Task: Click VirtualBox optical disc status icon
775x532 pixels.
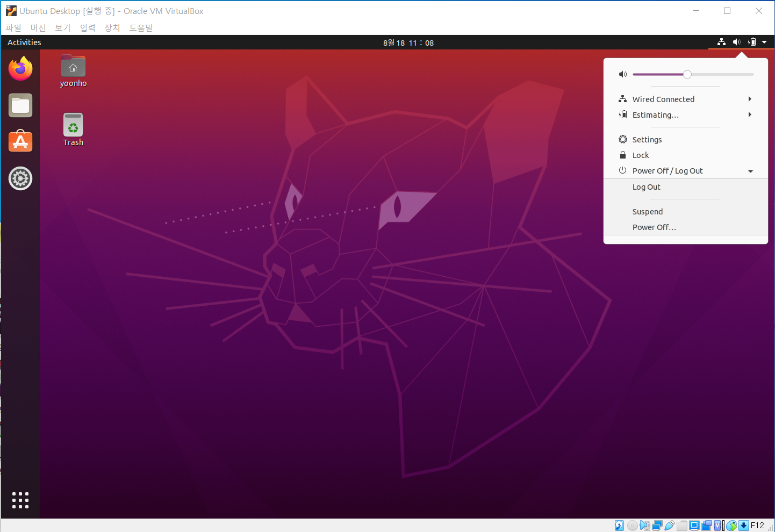Action: coord(632,526)
